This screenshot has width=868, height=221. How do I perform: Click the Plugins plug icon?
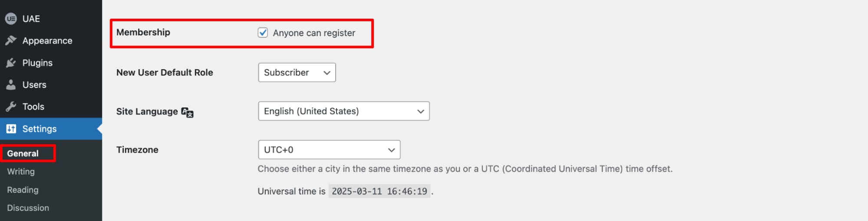(11, 63)
